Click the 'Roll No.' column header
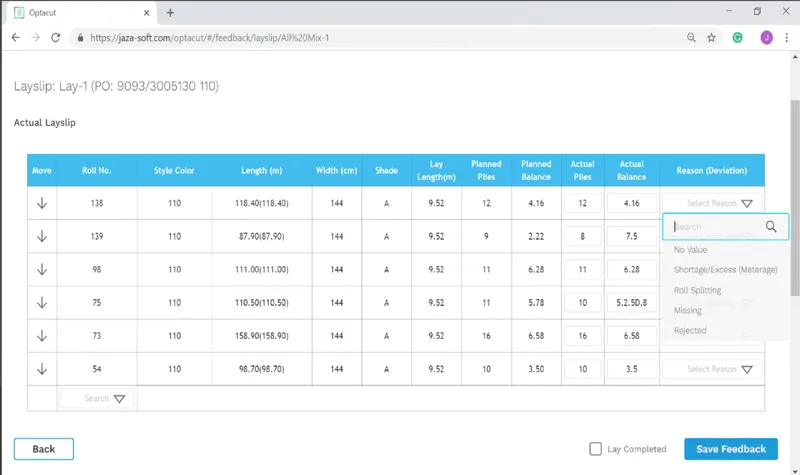 click(x=96, y=170)
